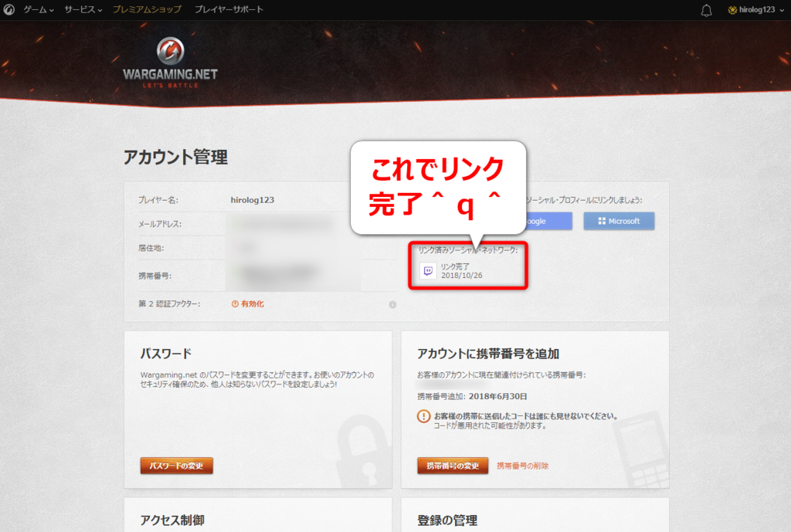Click the アカウント管理 heading

175,157
